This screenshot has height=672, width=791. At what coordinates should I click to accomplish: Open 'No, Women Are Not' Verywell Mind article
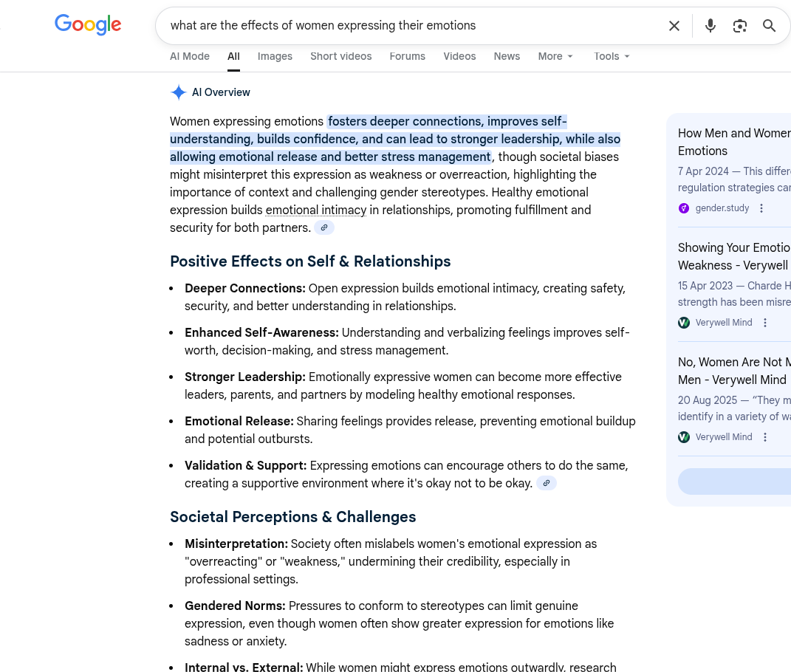[x=734, y=371]
